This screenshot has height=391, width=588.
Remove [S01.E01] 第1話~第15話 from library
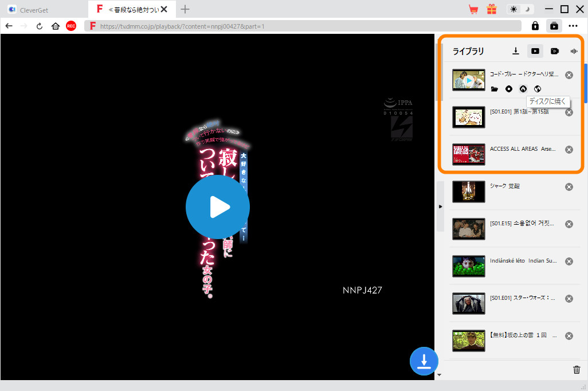click(569, 112)
